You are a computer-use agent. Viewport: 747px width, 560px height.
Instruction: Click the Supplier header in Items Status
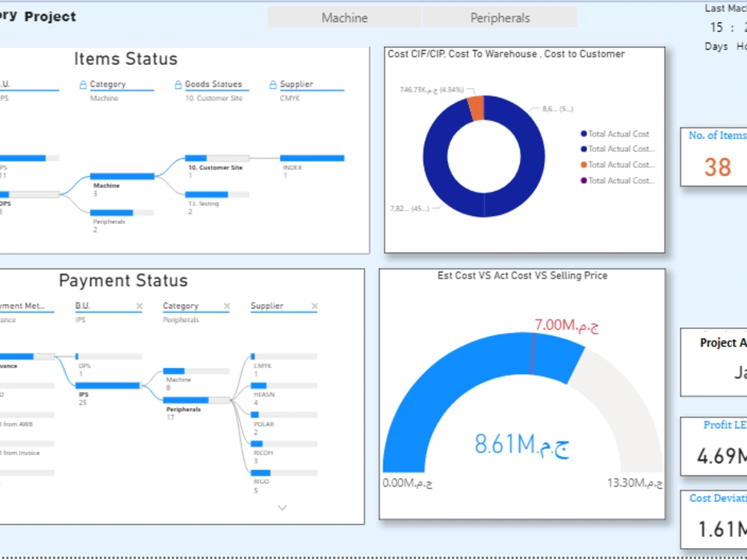[x=297, y=84]
